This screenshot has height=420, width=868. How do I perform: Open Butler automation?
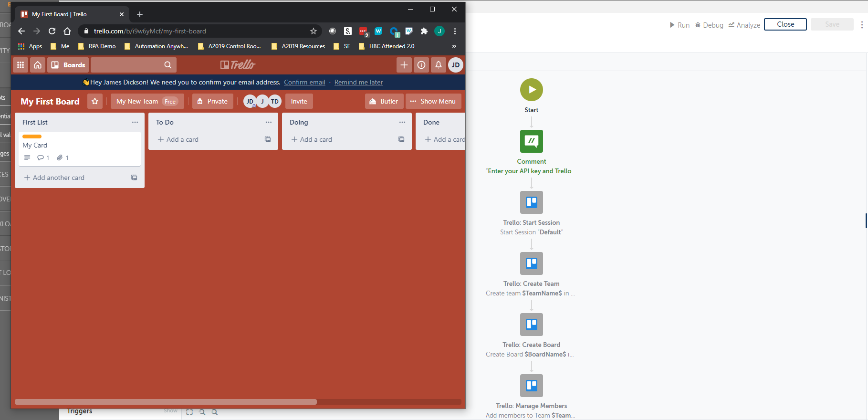(x=384, y=101)
